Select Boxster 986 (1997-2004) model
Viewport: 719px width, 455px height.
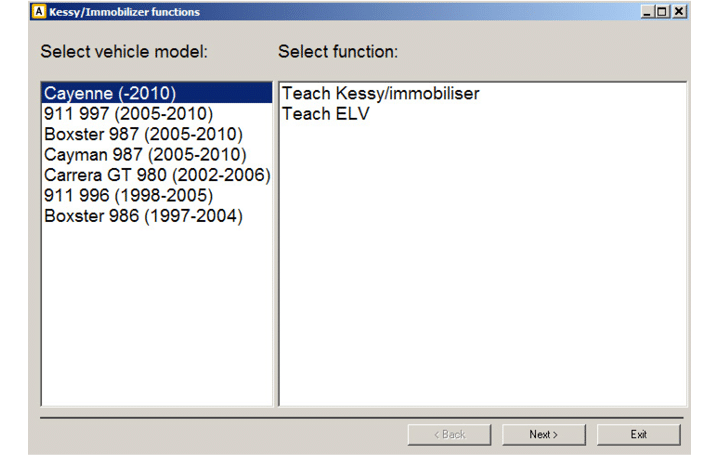(x=143, y=216)
